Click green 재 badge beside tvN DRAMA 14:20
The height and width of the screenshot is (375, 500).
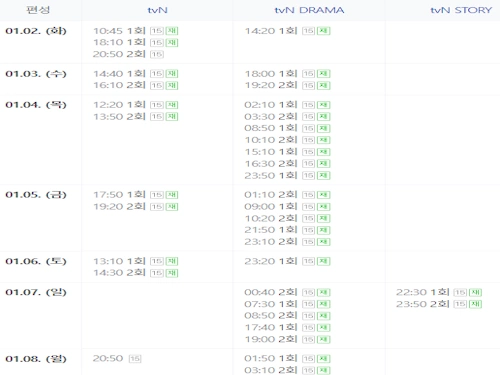pyautogui.click(x=324, y=31)
